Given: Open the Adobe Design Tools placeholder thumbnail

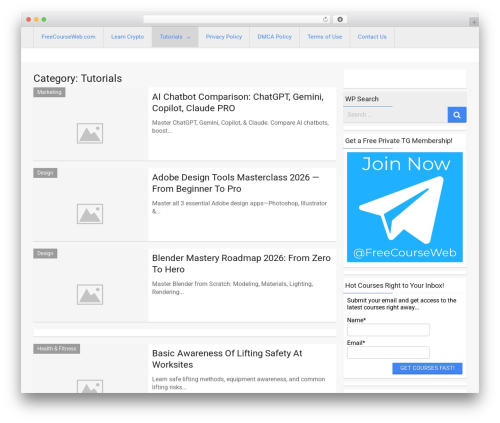Looking at the screenshot, I should click(x=90, y=214).
